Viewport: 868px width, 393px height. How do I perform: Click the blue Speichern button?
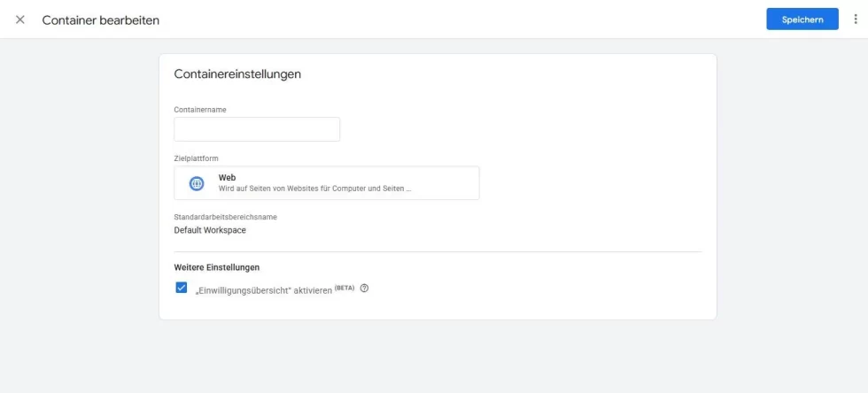(802, 19)
